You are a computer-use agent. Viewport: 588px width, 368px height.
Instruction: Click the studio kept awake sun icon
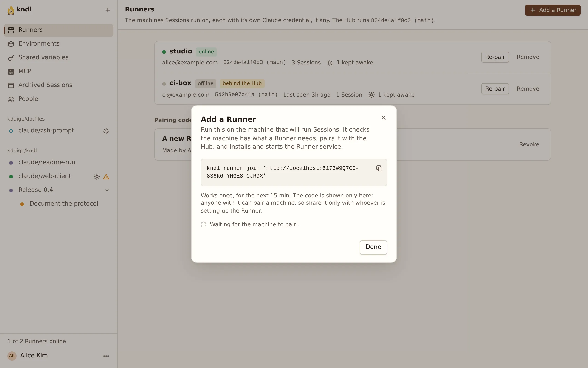[x=330, y=63]
